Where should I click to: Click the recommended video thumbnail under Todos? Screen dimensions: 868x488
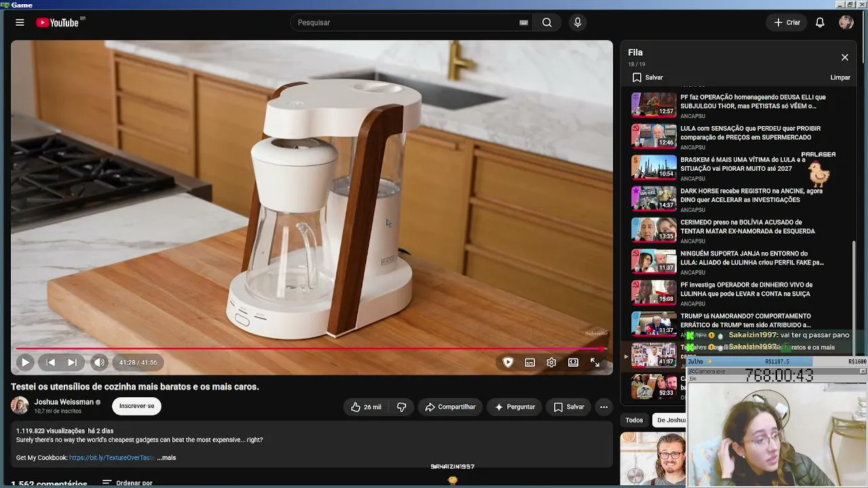click(652, 460)
